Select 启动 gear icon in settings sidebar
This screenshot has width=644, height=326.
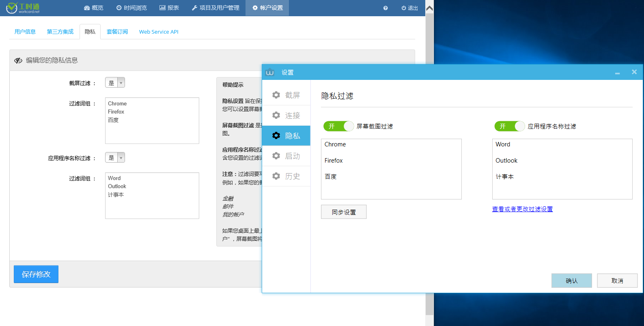click(x=276, y=156)
